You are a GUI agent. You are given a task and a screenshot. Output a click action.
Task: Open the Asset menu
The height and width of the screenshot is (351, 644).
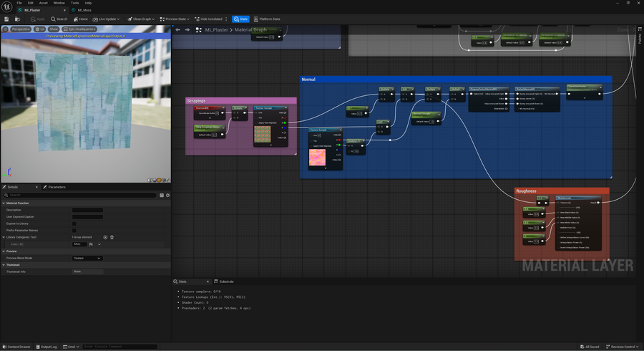click(43, 3)
